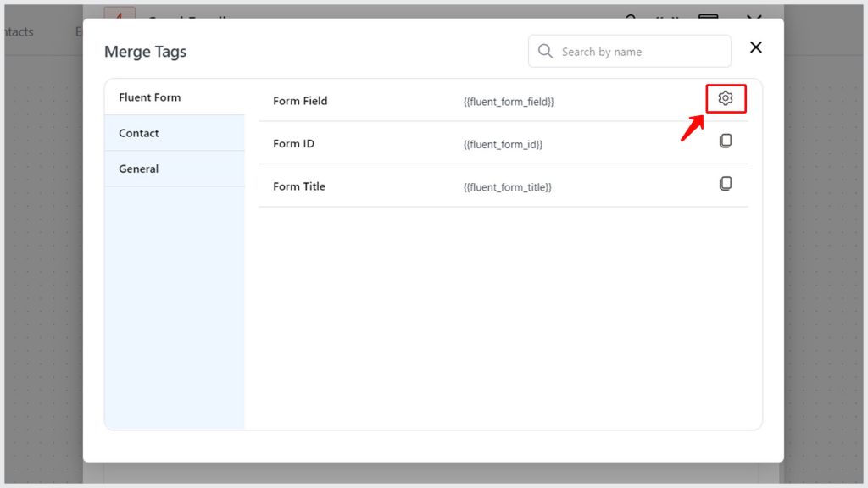868x488 pixels.
Task: Close the Merge Tags dialog
Action: tap(755, 47)
